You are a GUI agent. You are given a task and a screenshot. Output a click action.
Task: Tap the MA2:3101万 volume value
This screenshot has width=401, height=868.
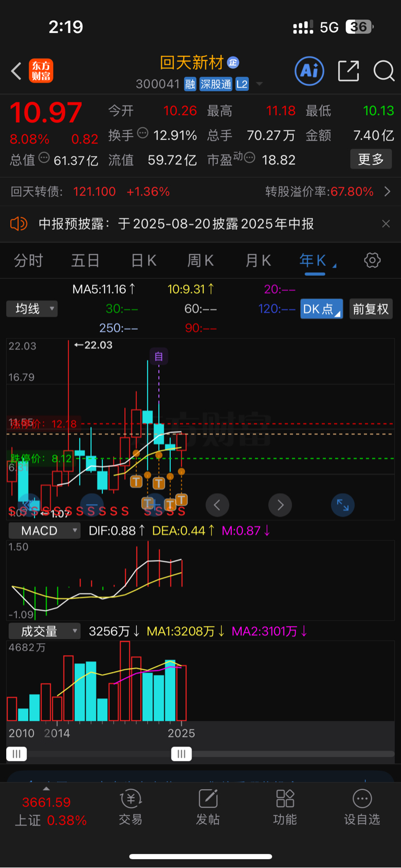pyautogui.click(x=269, y=632)
